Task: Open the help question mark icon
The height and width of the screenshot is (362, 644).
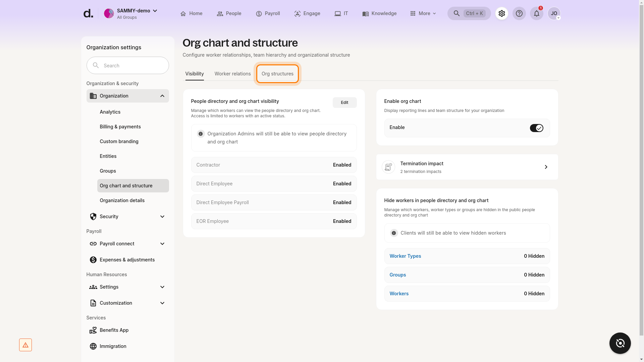Action: pos(519,13)
